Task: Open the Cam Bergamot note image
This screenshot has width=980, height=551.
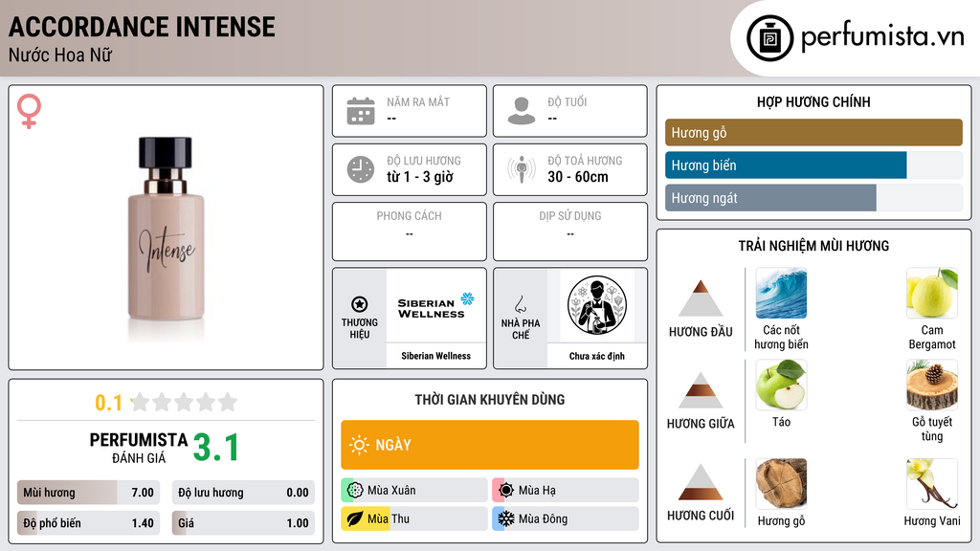Action: (932, 294)
